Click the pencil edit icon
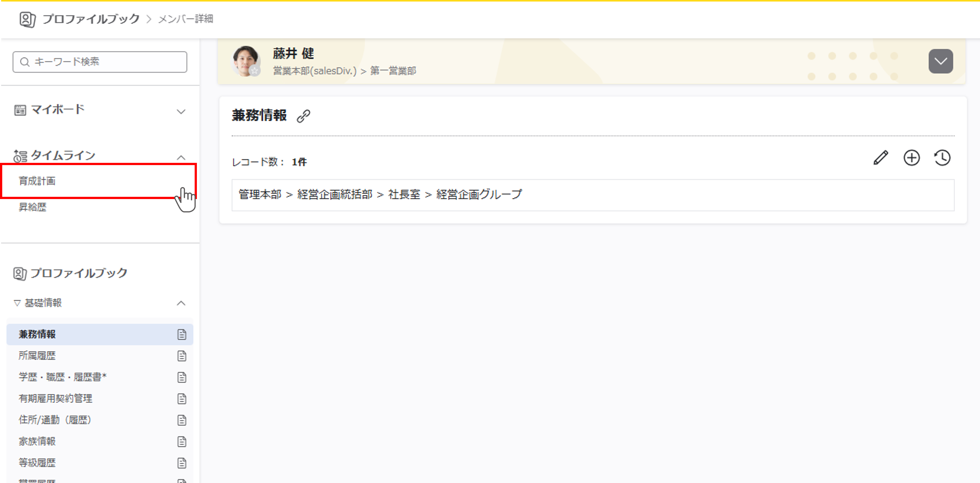This screenshot has width=980, height=483. [880, 158]
